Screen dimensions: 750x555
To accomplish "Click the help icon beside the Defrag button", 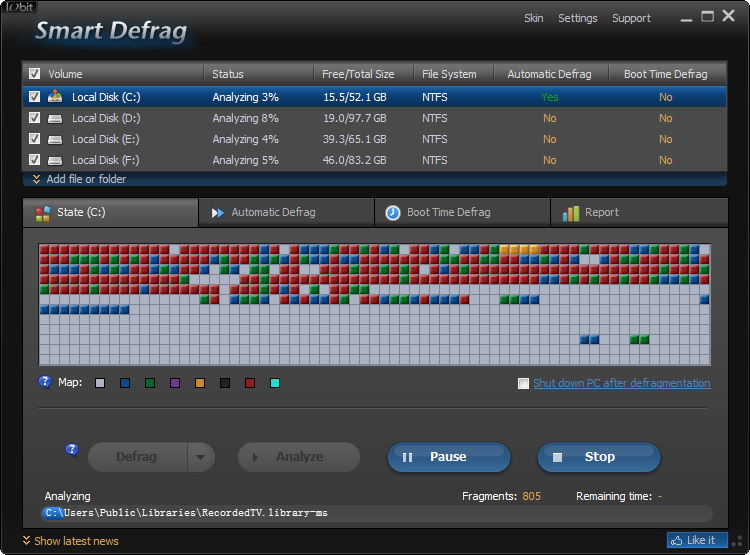I will (x=72, y=450).
